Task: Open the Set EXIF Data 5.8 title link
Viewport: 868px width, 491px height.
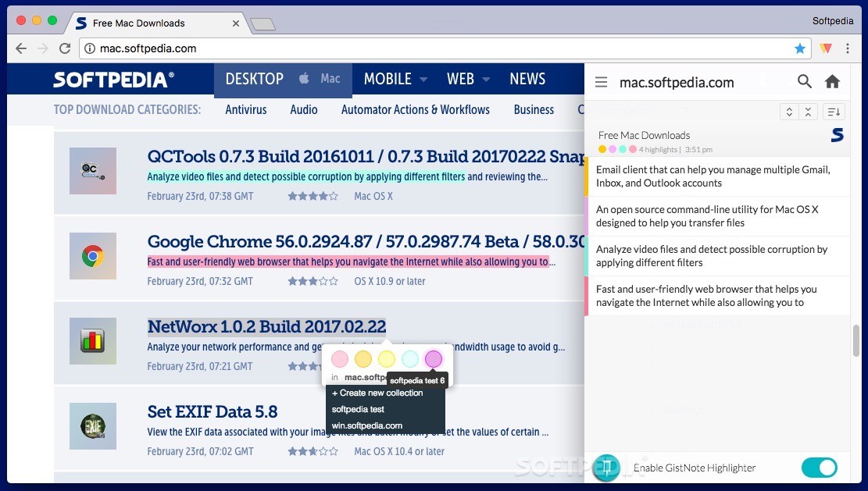Action: pyautogui.click(x=213, y=412)
